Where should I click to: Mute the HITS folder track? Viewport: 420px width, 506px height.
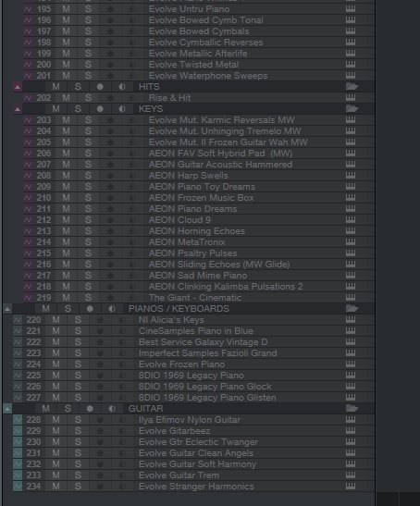pyautogui.click(x=56, y=87)
